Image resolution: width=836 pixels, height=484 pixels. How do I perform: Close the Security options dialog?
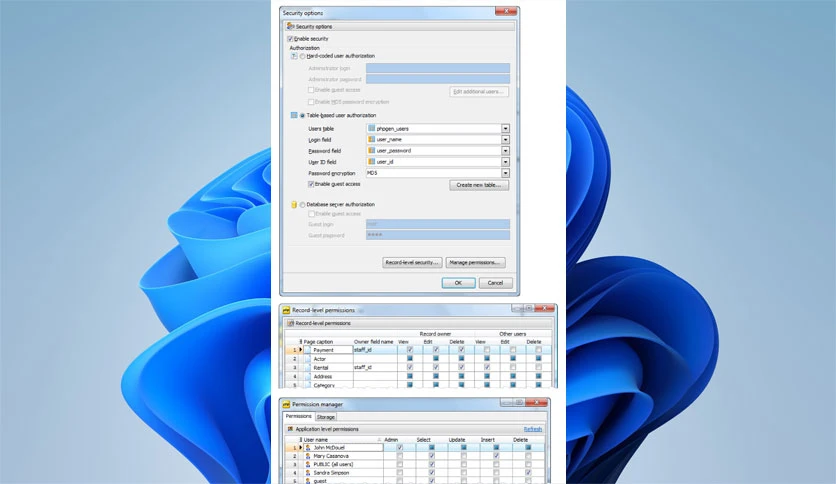(x=505, y=11)
